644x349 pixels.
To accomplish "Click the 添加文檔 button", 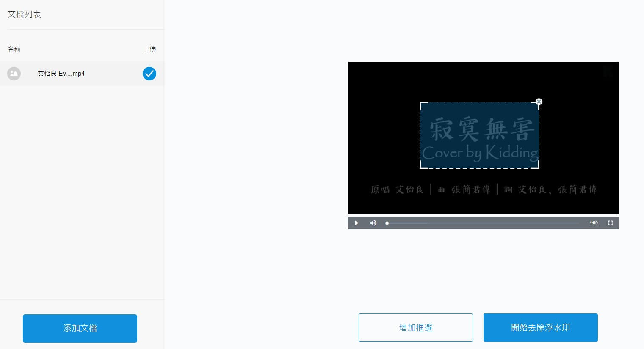I will [x=80, y=328].
